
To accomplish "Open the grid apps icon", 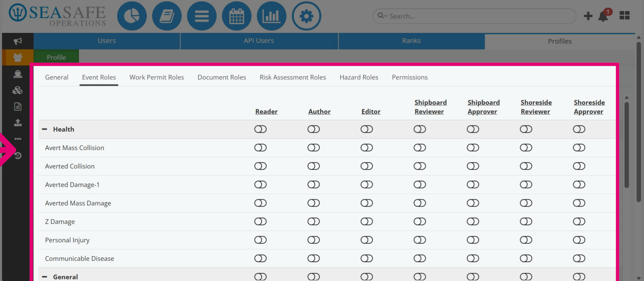I will click(625, 15).
